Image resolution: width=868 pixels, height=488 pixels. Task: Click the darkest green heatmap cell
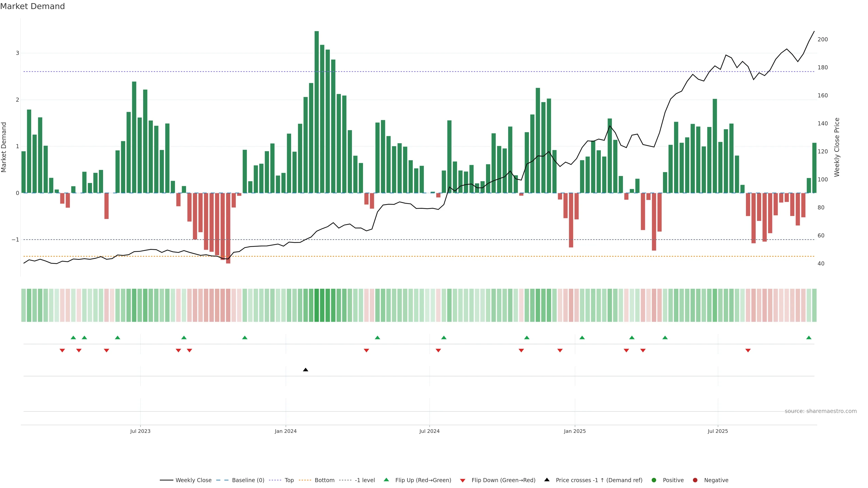pos(316,305)
